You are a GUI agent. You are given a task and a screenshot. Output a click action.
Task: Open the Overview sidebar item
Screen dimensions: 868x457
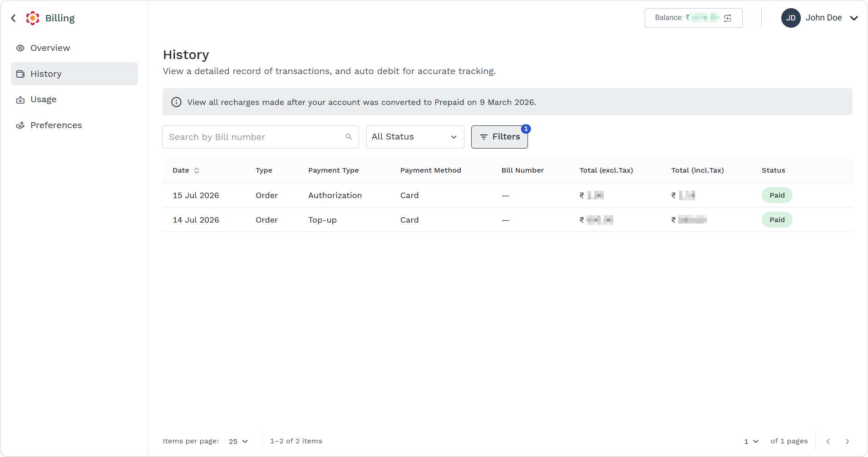(74, 48)
